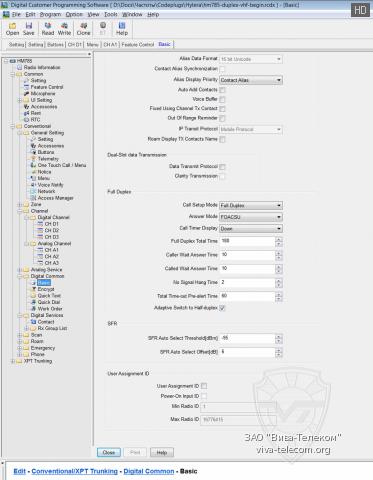Open Radio Information tree node
The height and width of the screenshot is (480, 373).
coord(42,67)
